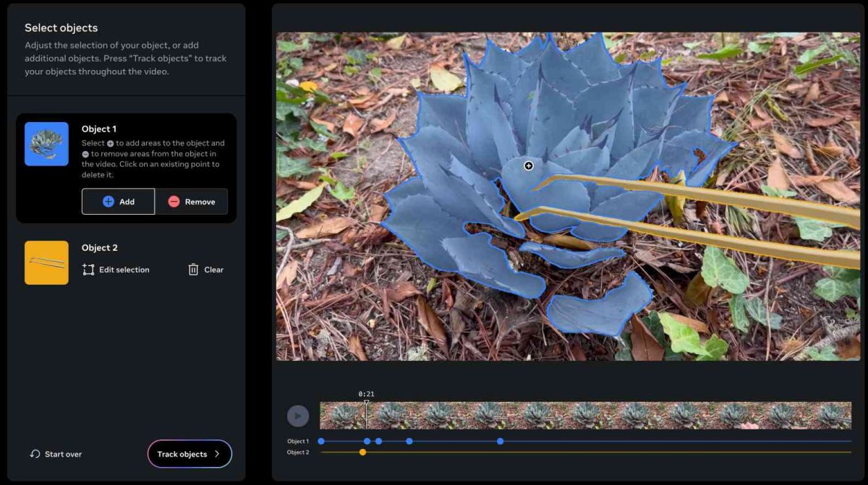
Task: Select the first Object 1 timeline keyframe dot
Action: point(321,441)
